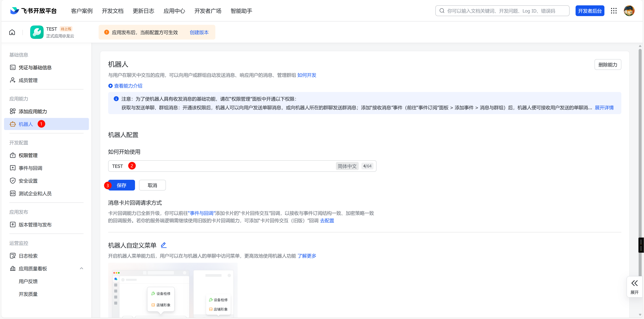644x319 pixels.
Task: Click the TEST app logo icon
Action: tap(37, 32)
